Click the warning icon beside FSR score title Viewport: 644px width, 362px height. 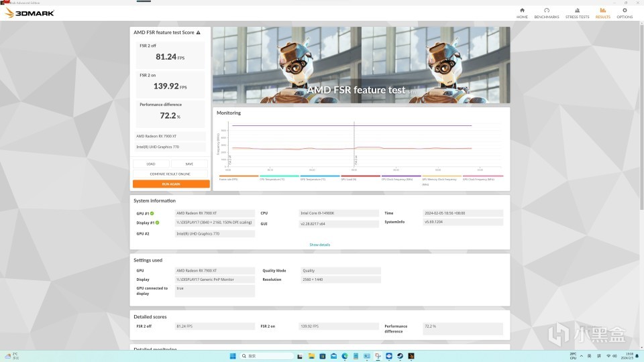199,32
